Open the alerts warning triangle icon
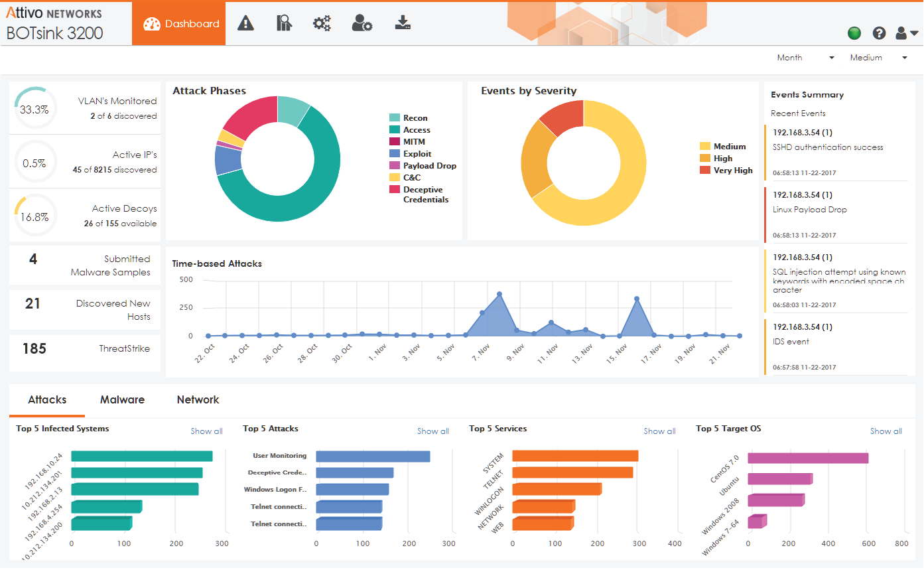 246,24
